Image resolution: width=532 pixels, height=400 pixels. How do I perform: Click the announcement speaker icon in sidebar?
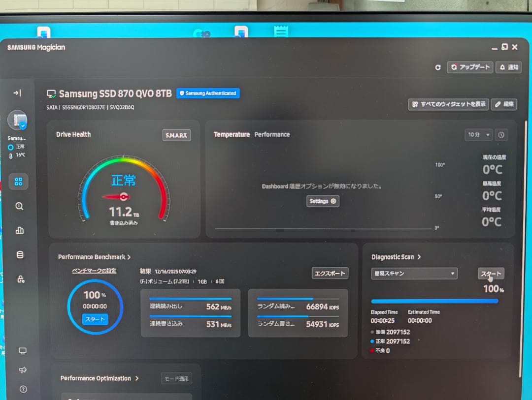(x=22, y=370)
